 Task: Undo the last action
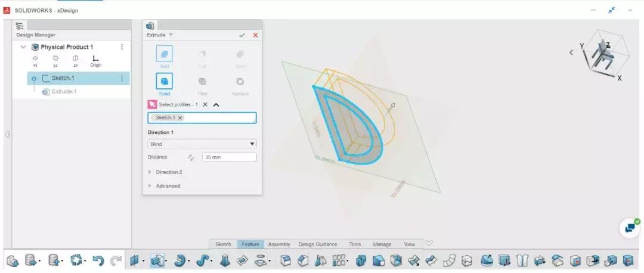click(98, 260)
